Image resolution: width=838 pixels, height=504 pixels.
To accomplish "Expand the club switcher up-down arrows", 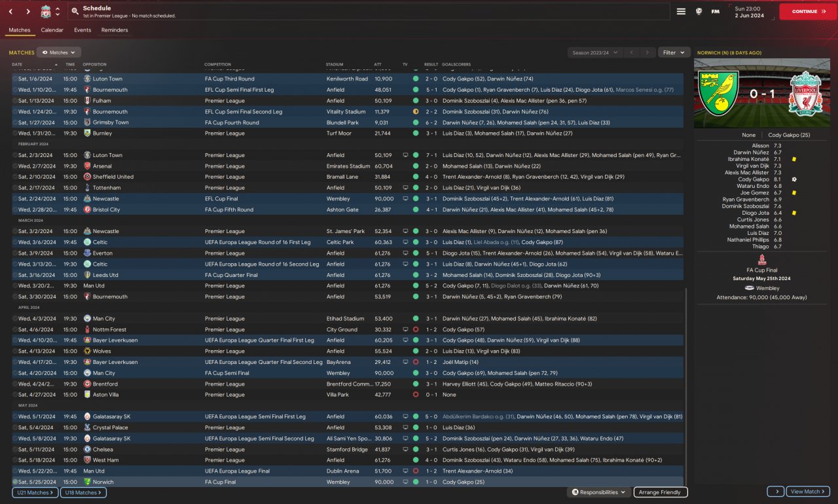I will click(x=58, y=12).
